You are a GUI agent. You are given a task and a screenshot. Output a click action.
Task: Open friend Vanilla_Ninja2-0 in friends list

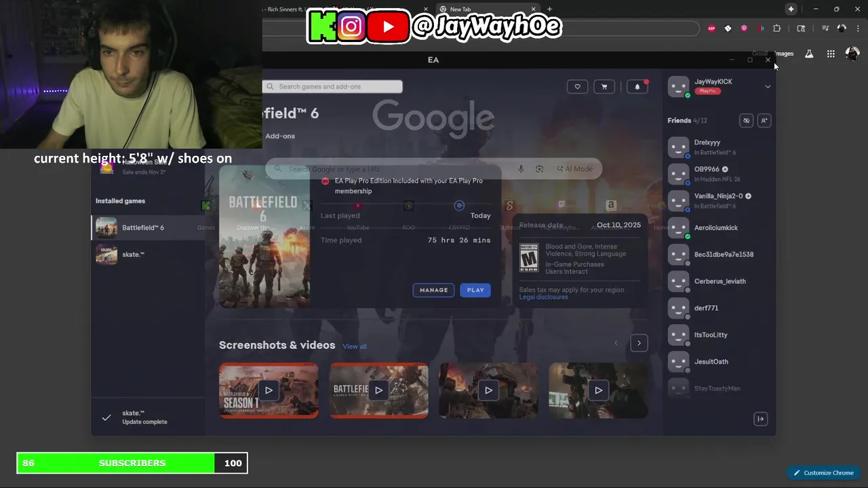(719, 201)
